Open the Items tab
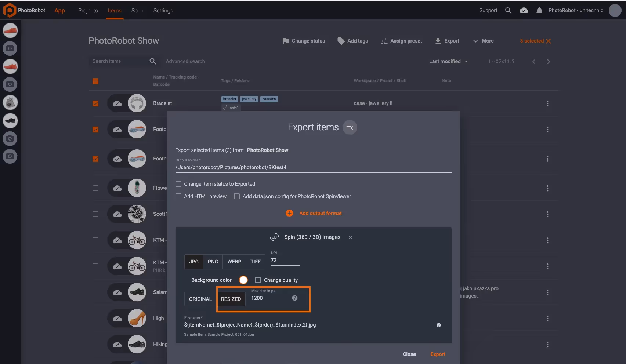626x364 pixels. [115, 11]
